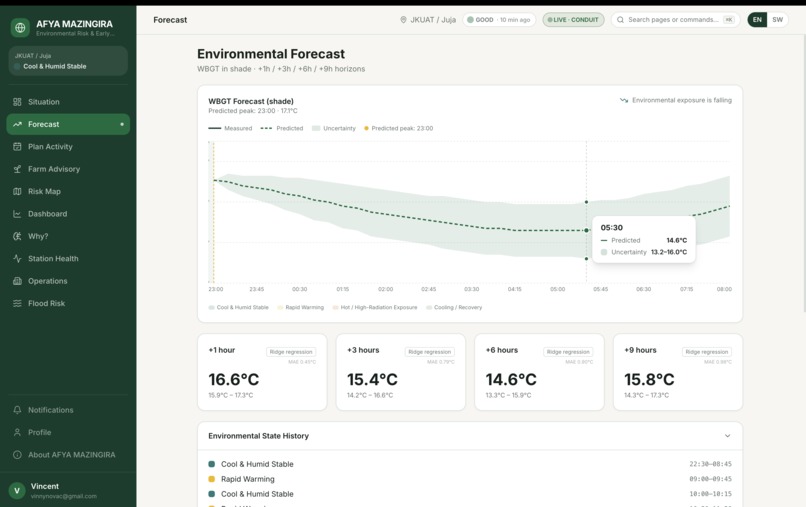
Task: Click the Ridge regression tag on +3 hours card
Action: 430,352
